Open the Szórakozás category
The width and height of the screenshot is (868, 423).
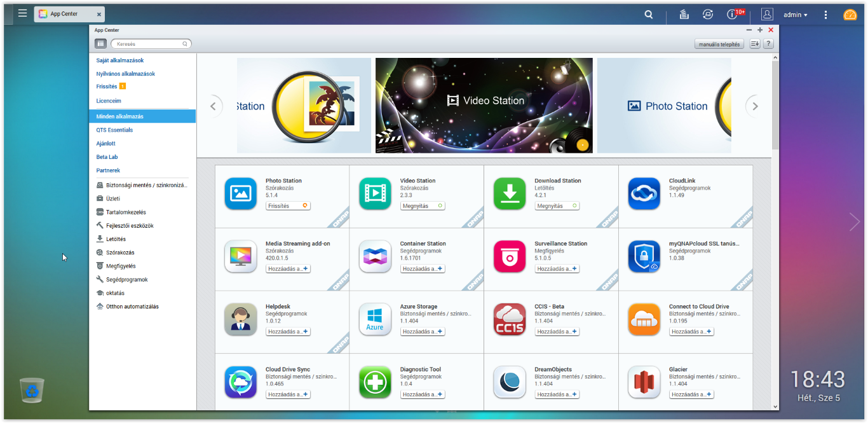pyautogui.click(x=120, y=253)
